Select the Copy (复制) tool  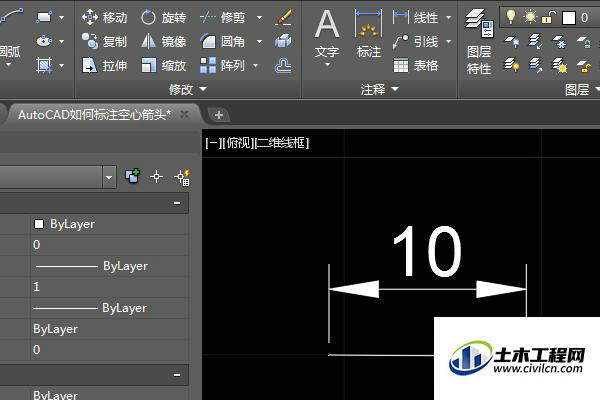coord(104,41)
